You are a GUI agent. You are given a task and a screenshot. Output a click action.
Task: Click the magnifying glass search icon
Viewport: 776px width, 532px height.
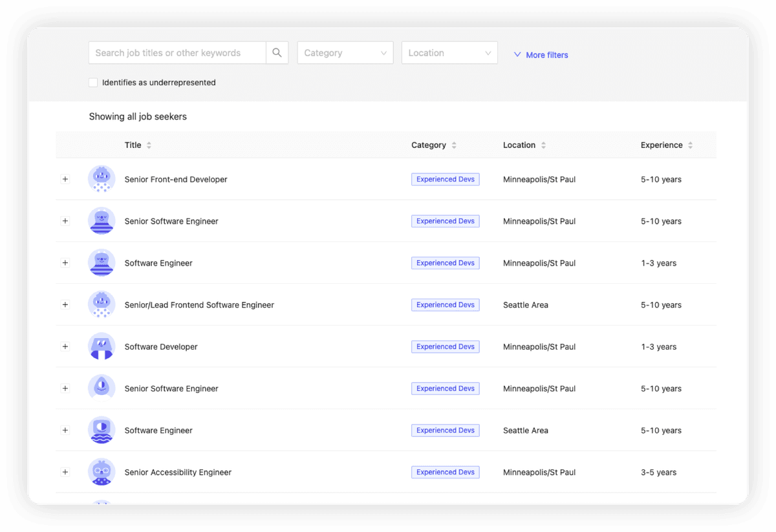click(x=277, y=52)
